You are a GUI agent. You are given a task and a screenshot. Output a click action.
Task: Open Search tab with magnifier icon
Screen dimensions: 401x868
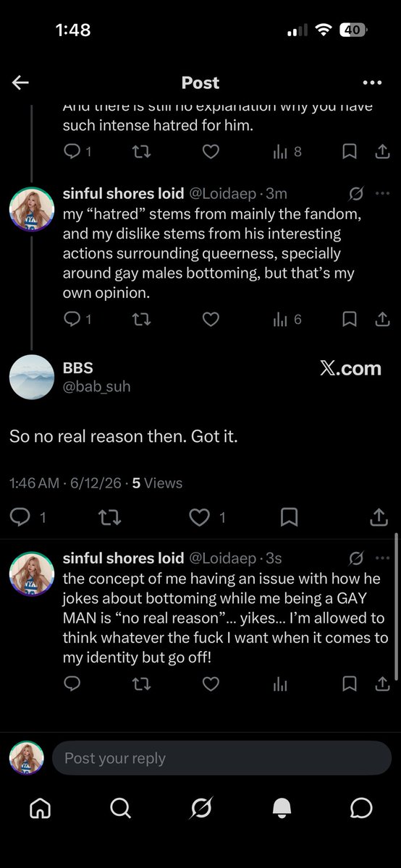(121, 808)
